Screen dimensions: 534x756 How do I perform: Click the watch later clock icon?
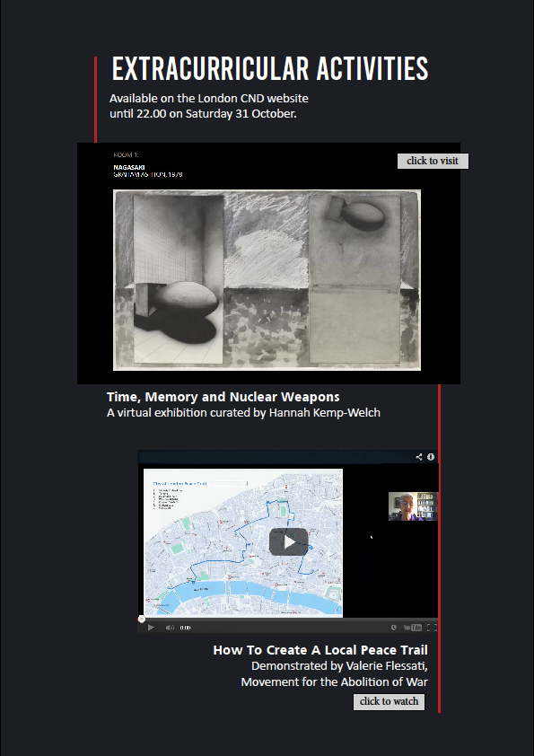(394, 628)
